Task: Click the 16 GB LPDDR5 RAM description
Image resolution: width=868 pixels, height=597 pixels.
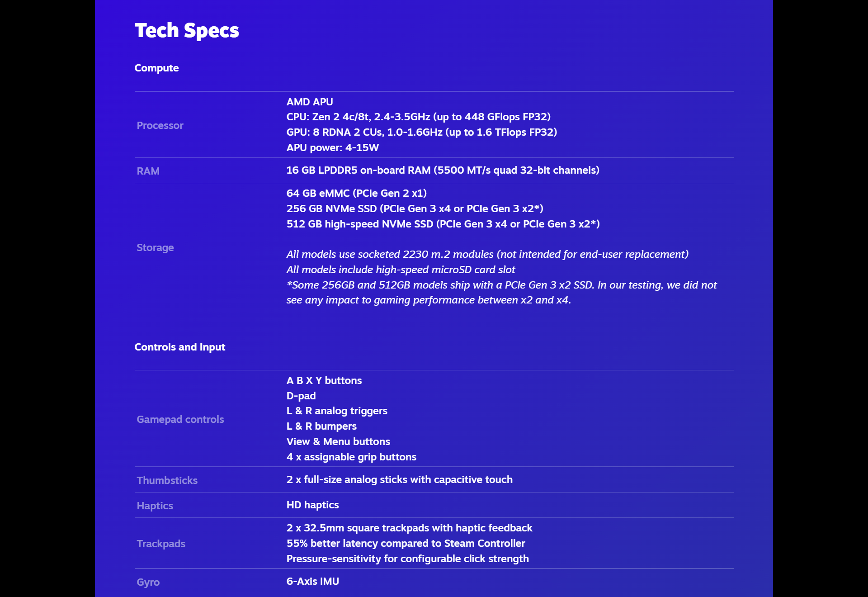Action: (x=443, y=171)
